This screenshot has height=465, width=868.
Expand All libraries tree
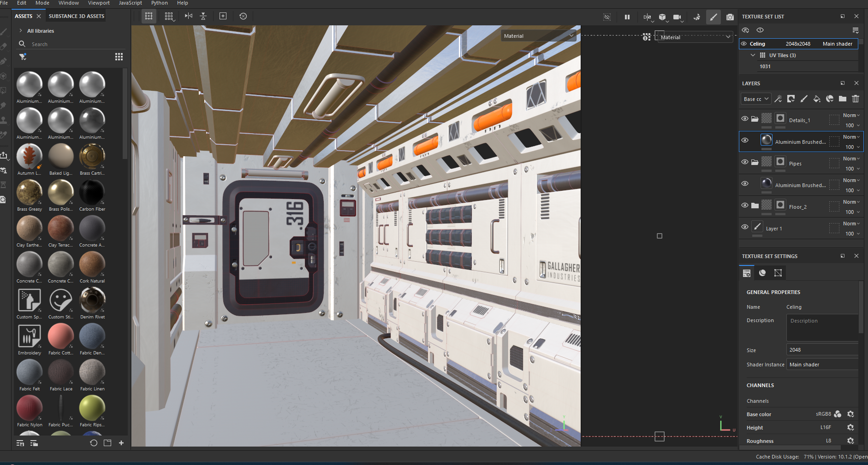coord(21,31)
